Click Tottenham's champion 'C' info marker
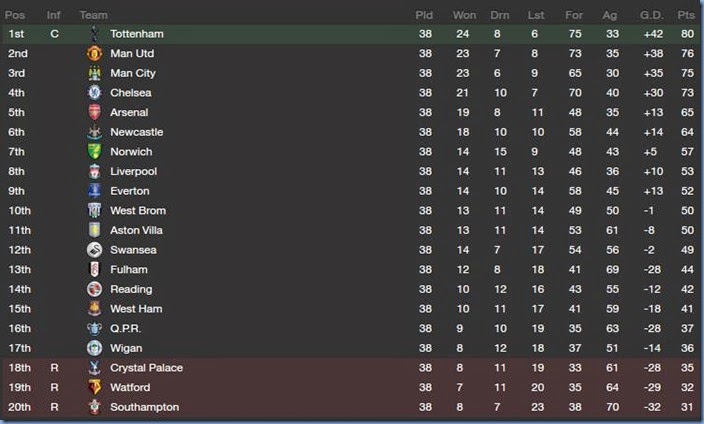This screenshot has height=424, width=704. click(55, 34)
